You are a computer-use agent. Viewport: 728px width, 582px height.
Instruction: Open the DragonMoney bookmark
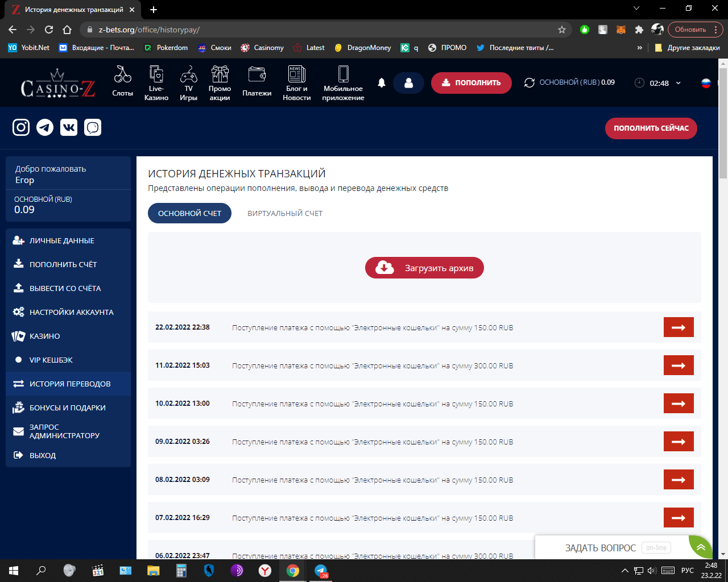click(x=362, y=48)
